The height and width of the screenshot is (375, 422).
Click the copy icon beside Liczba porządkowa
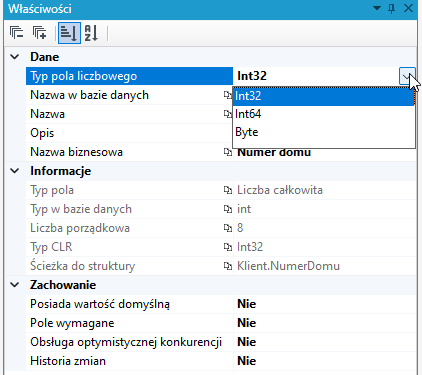tap(228, 228)
